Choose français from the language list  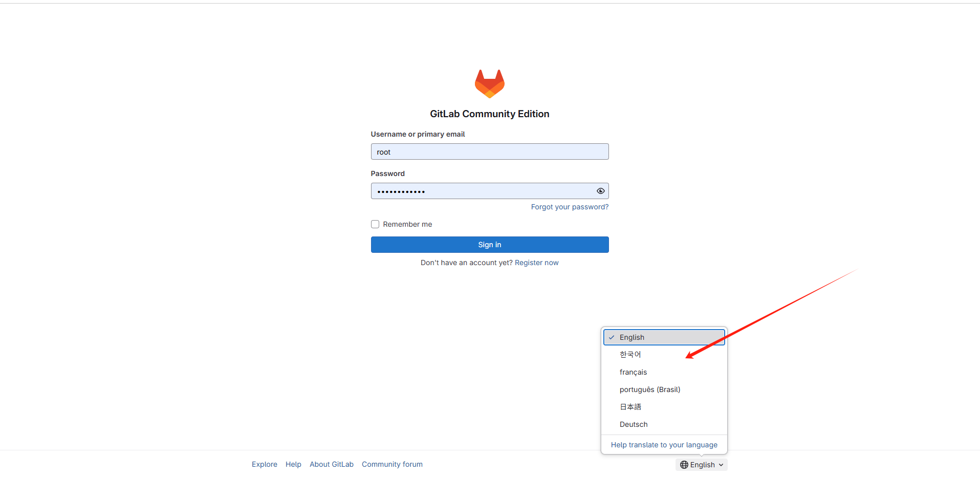[664, 372]
